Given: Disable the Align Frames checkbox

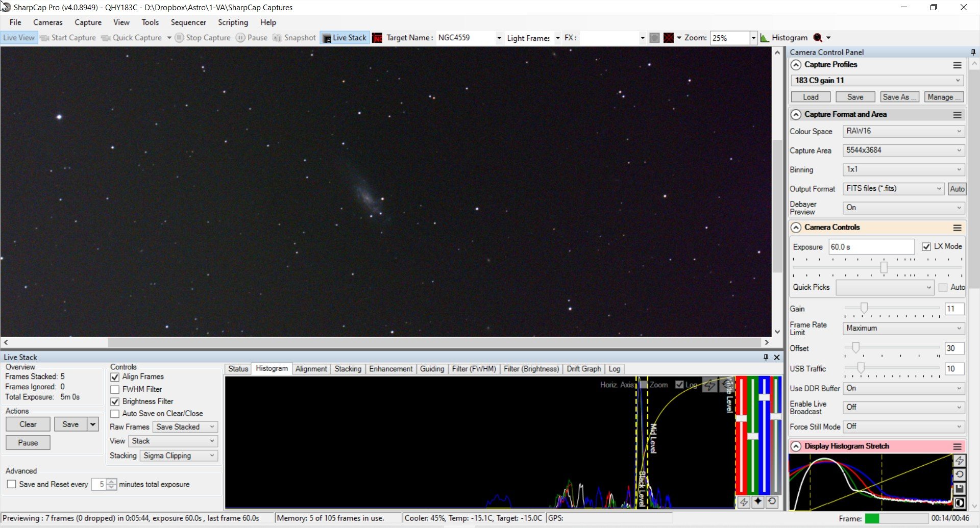Looking at the screenshot, I should (x=115, y=377).
